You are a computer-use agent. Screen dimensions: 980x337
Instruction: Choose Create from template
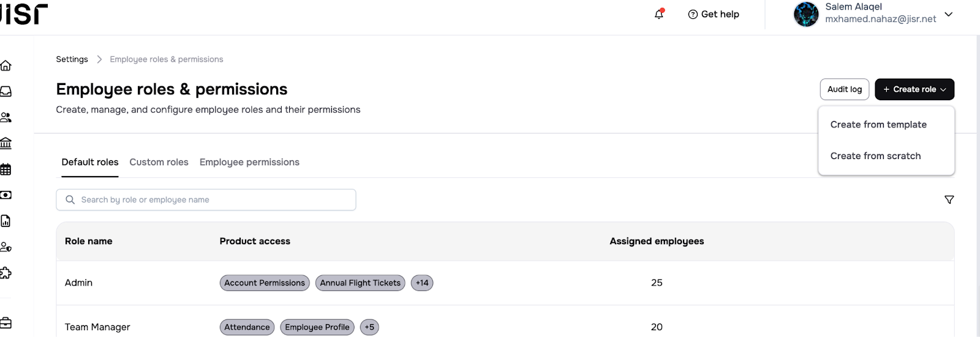click(878, 125)
